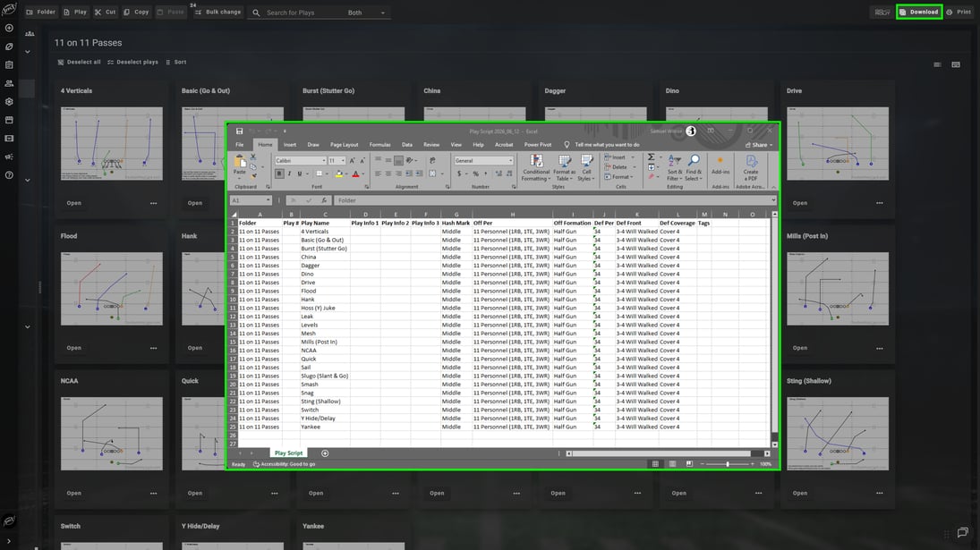The width and height of the screenshot is (980, 550).
Task: Open the team members icon in left sidebar
Action: coord(9,83)
